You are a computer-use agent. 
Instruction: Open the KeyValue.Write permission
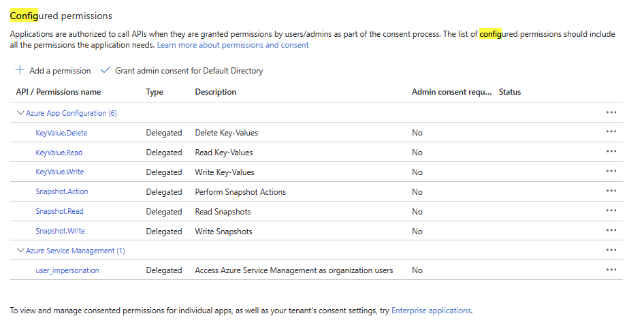coord(60,172)
